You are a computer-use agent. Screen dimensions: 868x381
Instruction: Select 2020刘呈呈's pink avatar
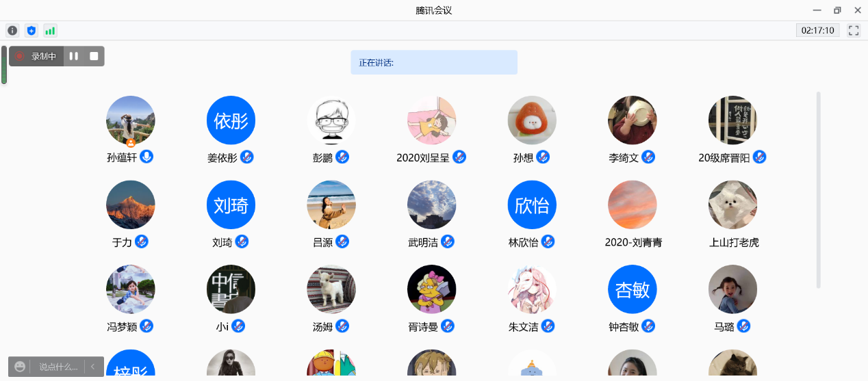click(x=432, y=120)
